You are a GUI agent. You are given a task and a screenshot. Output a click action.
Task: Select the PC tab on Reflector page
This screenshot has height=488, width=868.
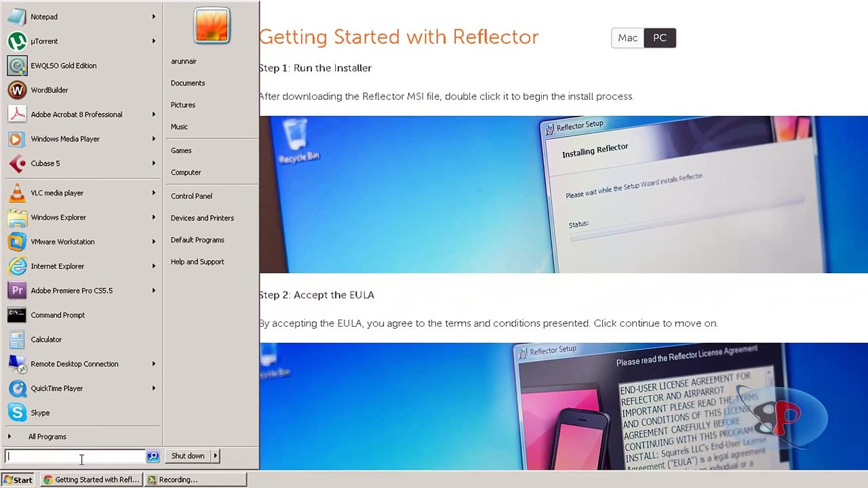tap(660, 38)
